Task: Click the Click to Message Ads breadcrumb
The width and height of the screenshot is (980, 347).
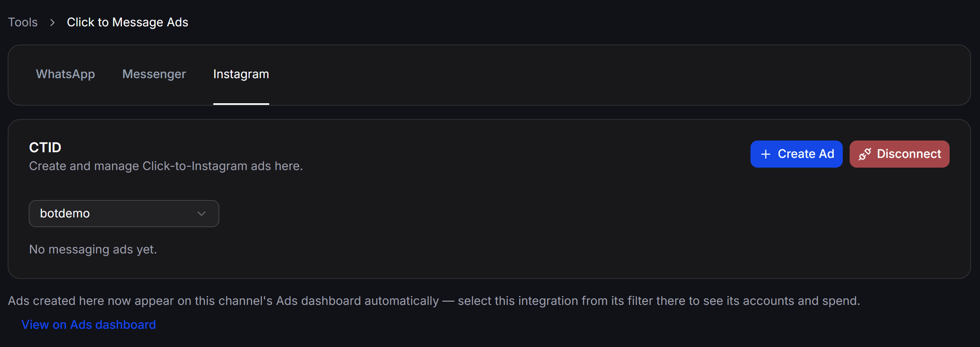Action: pyautogui.click(x=128, y=22)
